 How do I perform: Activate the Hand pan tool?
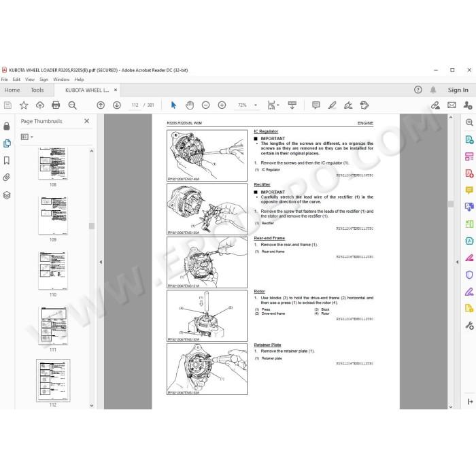click(190, 105)
